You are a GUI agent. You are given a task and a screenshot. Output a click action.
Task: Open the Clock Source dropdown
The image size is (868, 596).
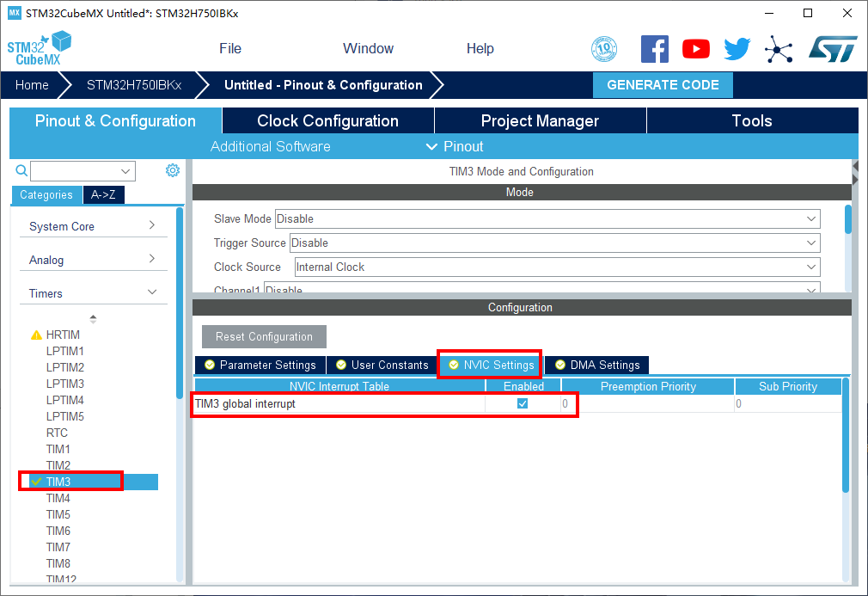(x=557, y=267)
